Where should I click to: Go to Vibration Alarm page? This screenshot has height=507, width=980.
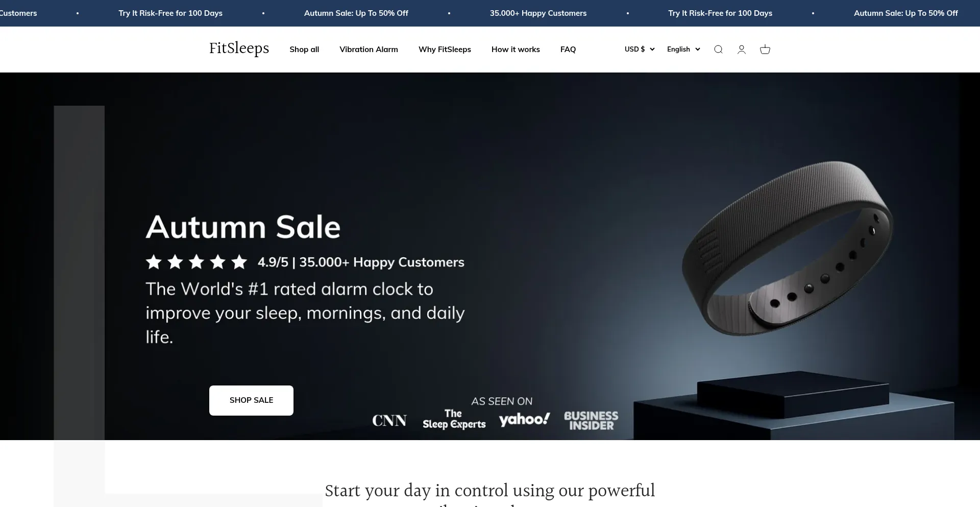click(x=369, y=50)
